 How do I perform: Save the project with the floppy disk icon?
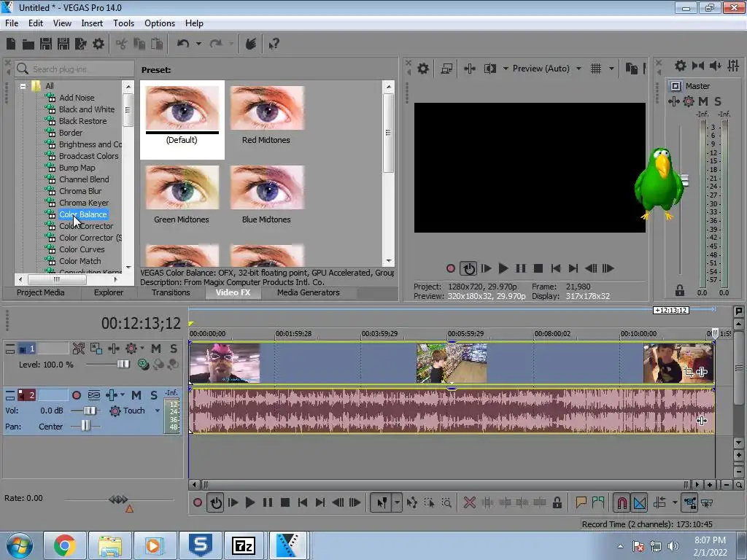(x=46, y=44)
